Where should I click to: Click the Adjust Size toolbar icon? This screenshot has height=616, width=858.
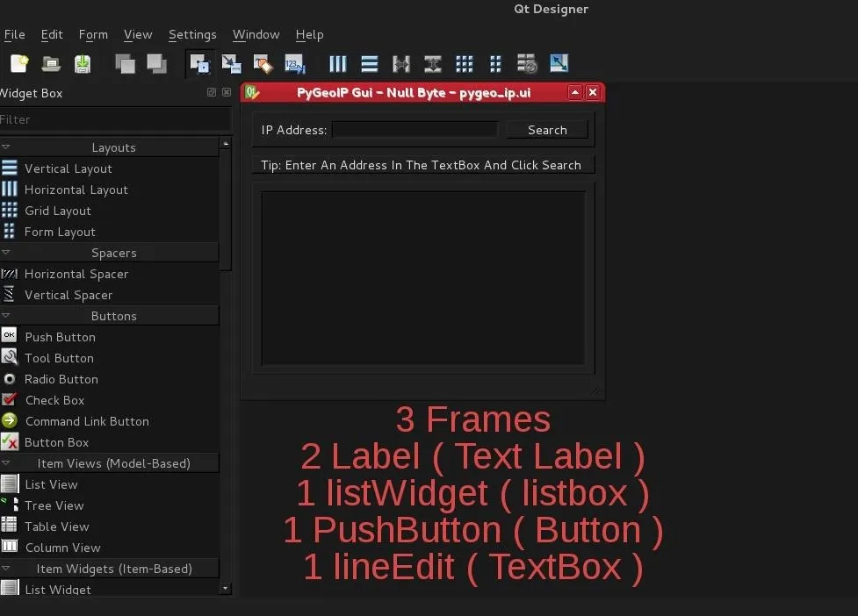(x=559, y=64)
